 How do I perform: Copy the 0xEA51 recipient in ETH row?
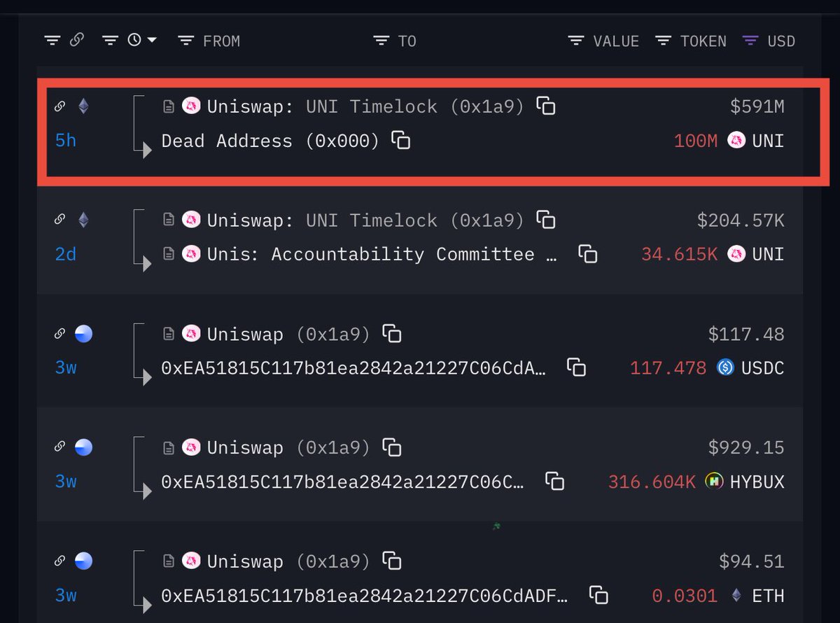pyautogui.click(x=598, y=595)
